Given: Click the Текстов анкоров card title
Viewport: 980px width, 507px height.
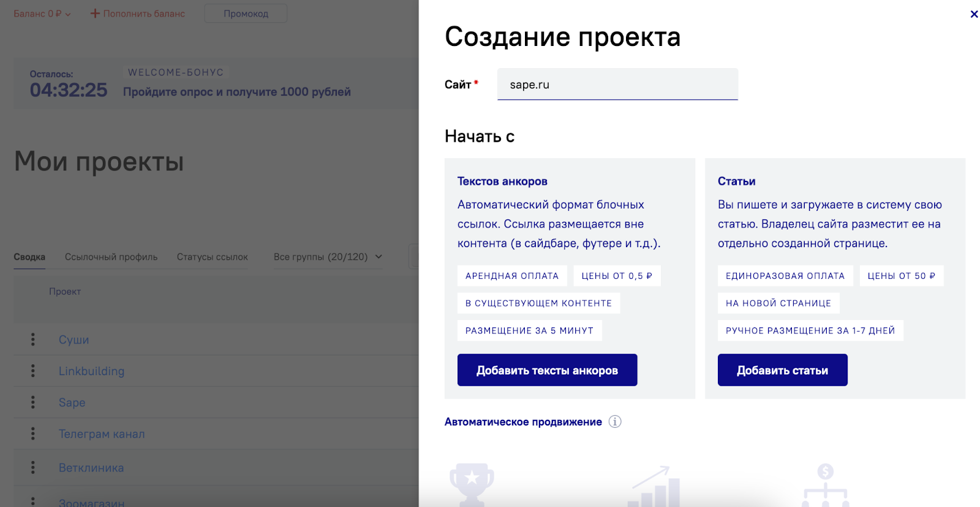Looking at the screenshot, I should (x=502, y=181).
